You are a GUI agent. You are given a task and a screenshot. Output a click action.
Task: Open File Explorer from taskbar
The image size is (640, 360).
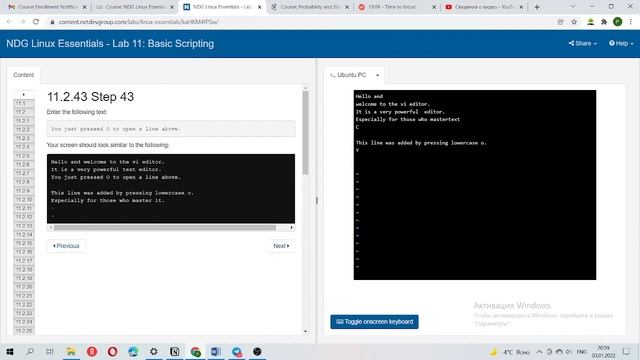pos(71,351)
